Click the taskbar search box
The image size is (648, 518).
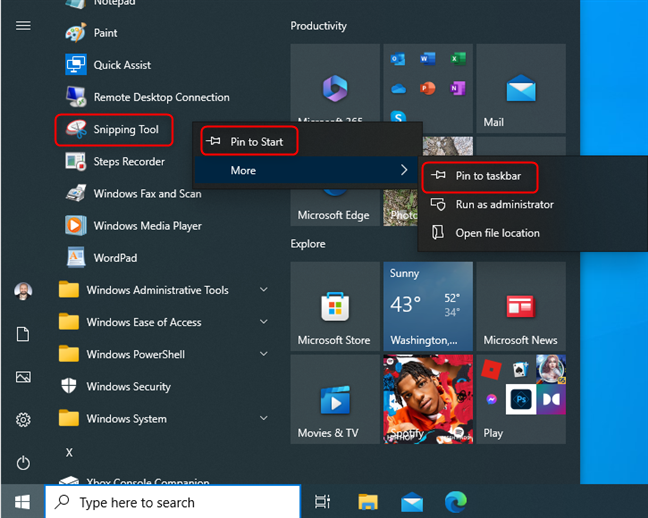point(175,502)
